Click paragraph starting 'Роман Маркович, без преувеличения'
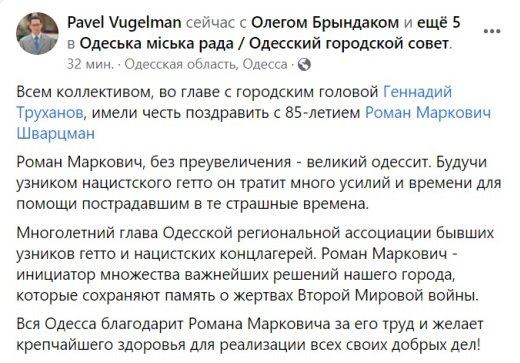The height and width of the screenshot is (363, 520). (259, 183)
